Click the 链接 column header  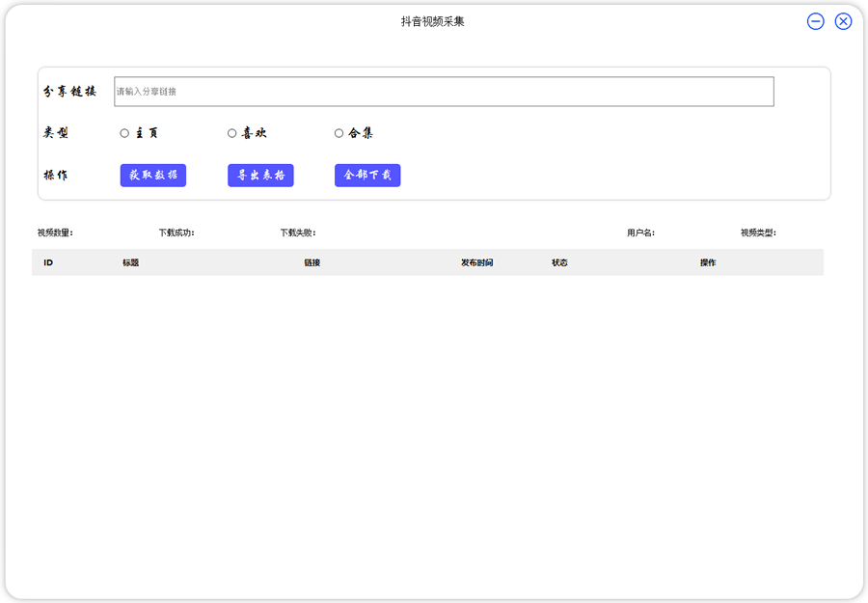click(x=312, y=262)
